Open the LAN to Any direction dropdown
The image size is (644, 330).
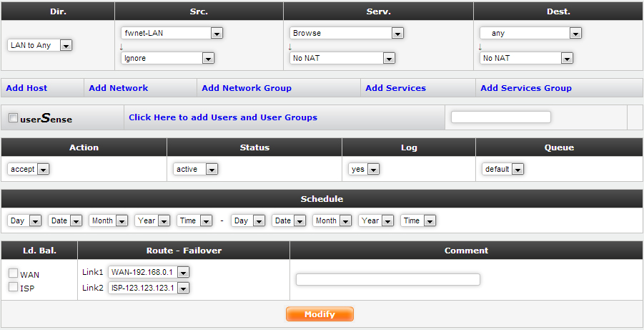[x=40, y=45]
